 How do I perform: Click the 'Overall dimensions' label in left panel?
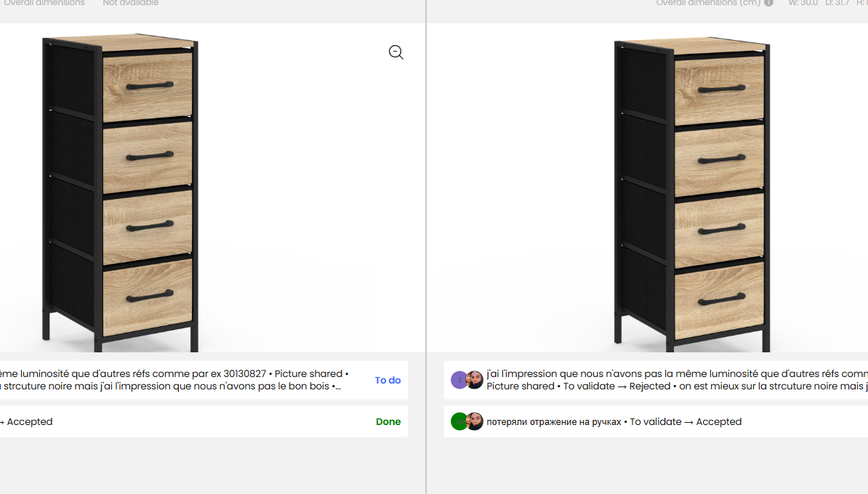(44, 3)
